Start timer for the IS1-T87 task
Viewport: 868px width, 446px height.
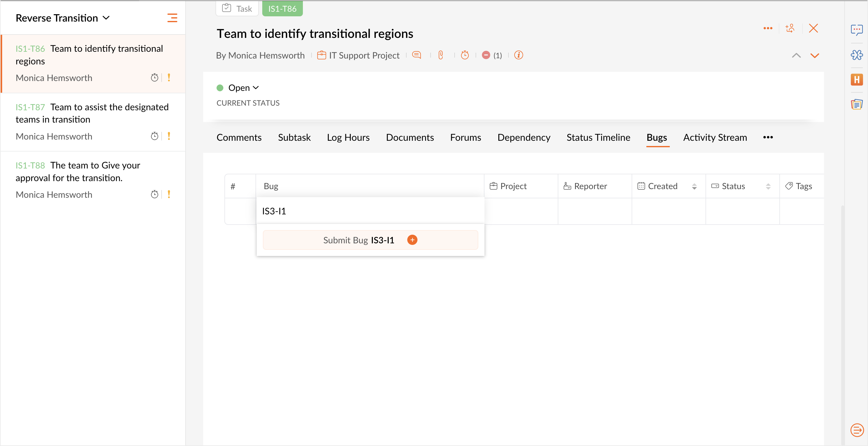click(154, 136)
